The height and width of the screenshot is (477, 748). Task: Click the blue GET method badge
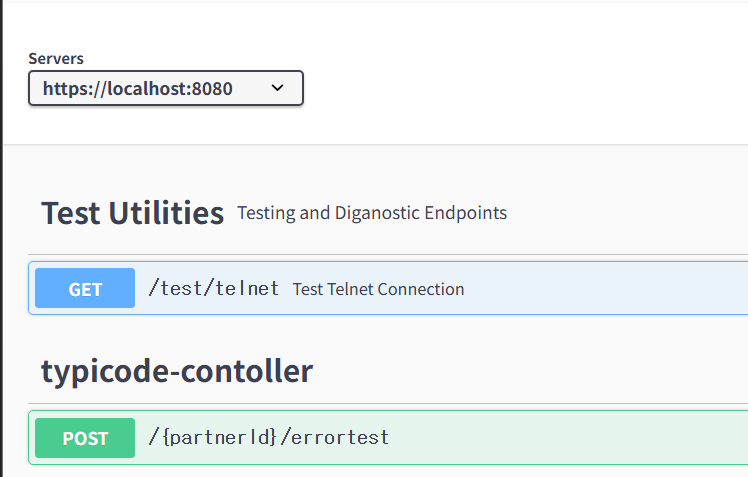[x=85, y=289]
